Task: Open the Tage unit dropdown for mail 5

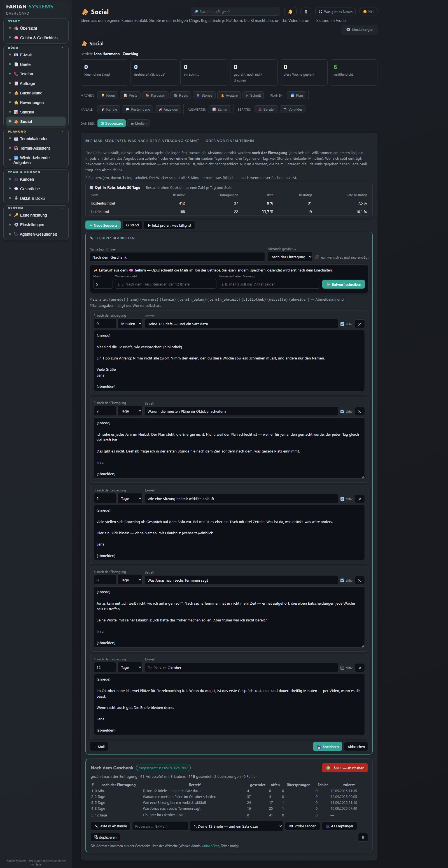Action: (130, 667)
